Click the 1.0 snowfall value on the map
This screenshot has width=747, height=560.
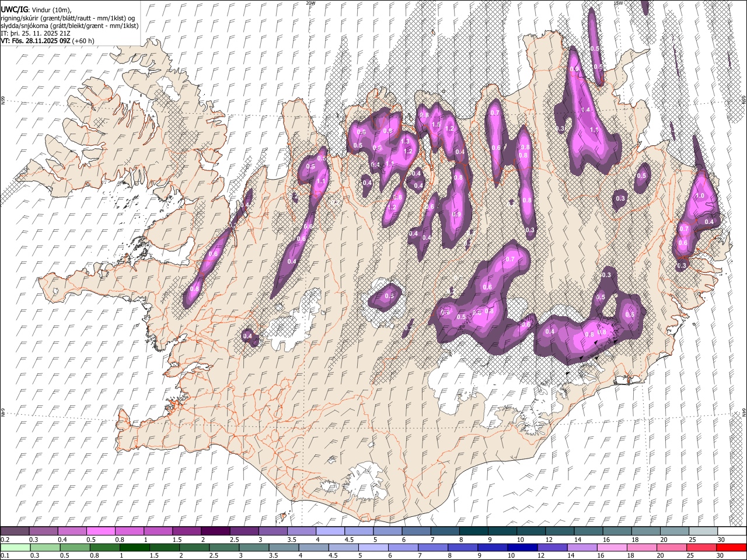tap(700, 196)
